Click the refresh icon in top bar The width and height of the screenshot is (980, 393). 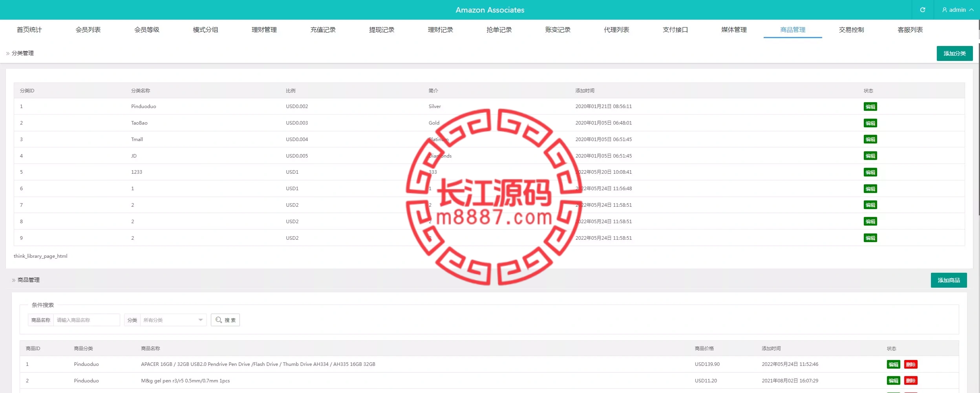point(923,10)
